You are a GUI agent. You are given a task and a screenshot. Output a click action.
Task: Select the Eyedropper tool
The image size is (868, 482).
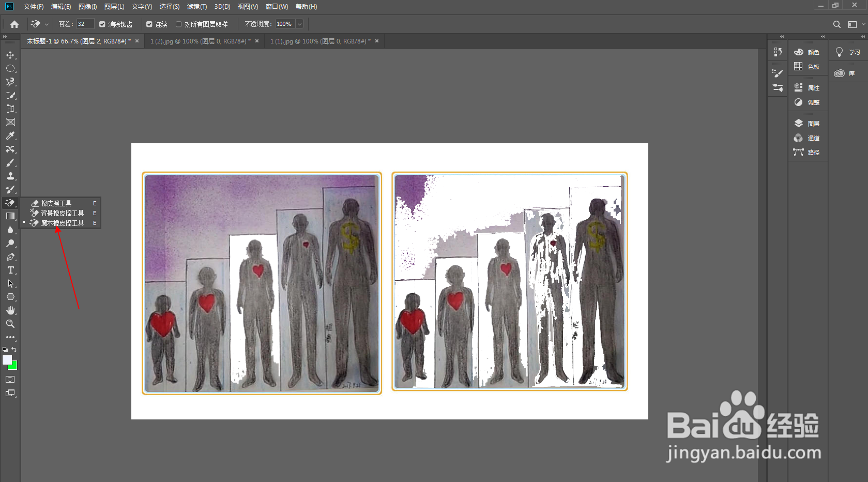point(10,136)
